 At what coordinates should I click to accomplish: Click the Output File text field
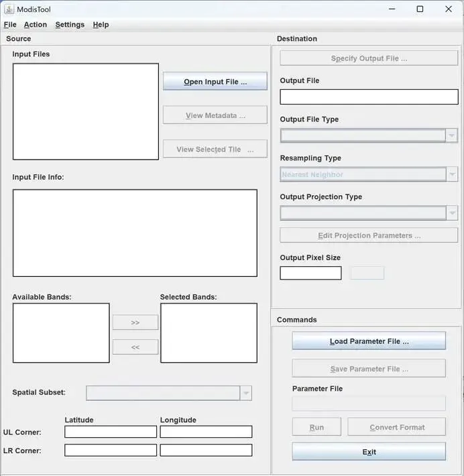coord(369,97)
